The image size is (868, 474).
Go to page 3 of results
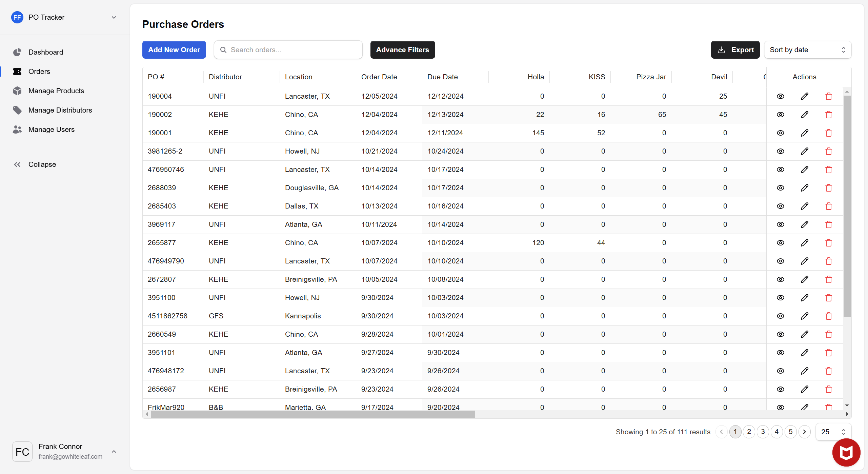763,432
